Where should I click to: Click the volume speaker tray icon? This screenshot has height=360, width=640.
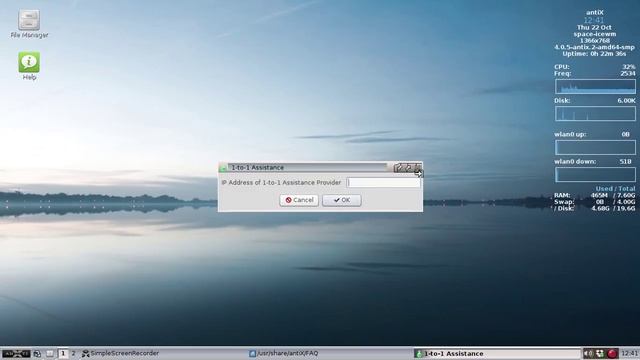point(588,353)
